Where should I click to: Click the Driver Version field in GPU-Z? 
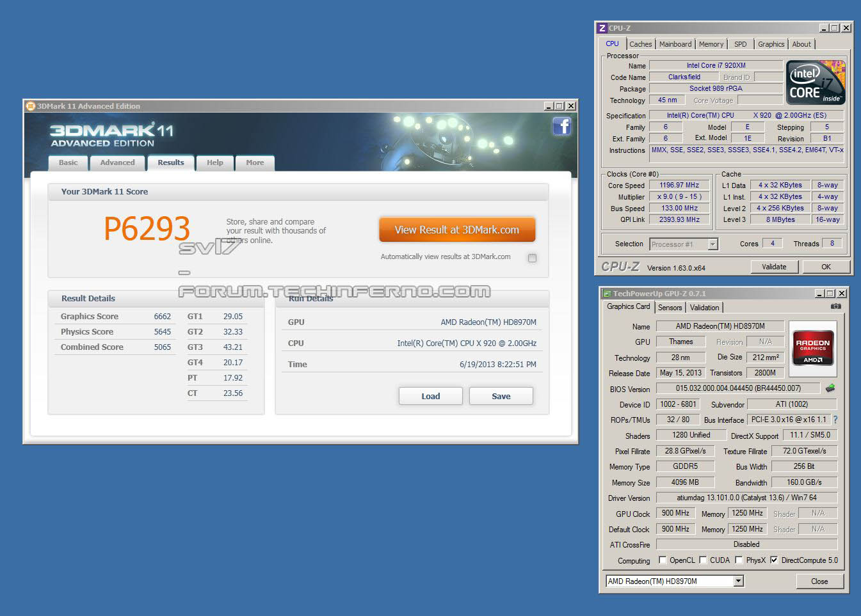tap(746, 498)
